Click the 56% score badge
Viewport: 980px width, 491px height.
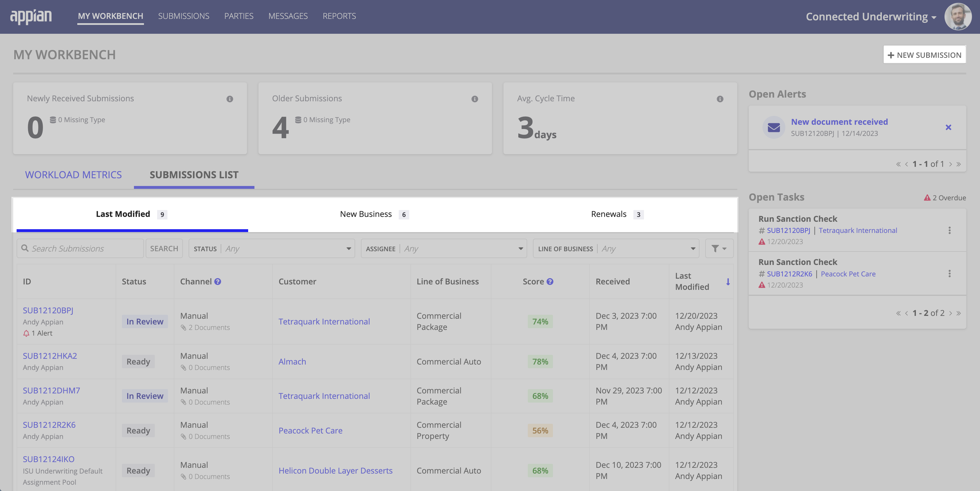point(540,431)
